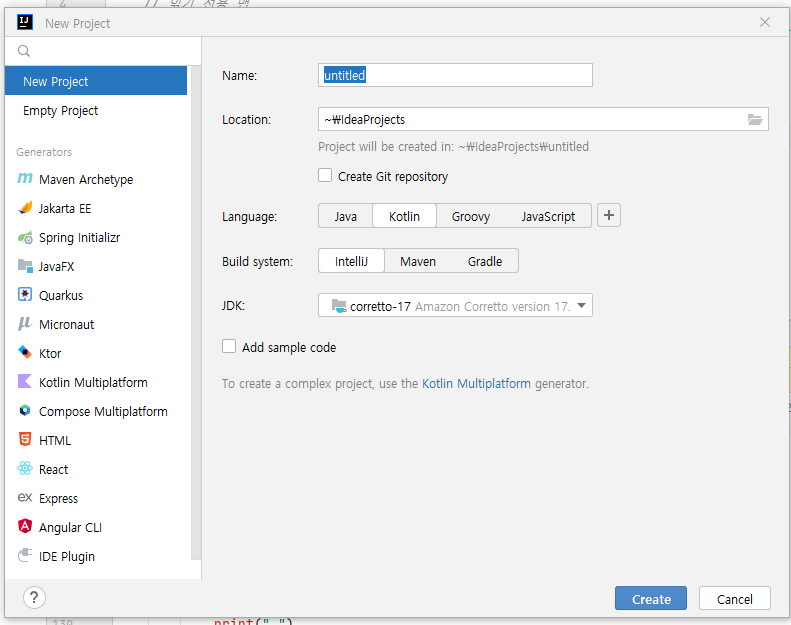The height and width of the screenshot is (625, 791).
Task: Click the Jakarta EE generator icon
Action: tap(25, 208)
